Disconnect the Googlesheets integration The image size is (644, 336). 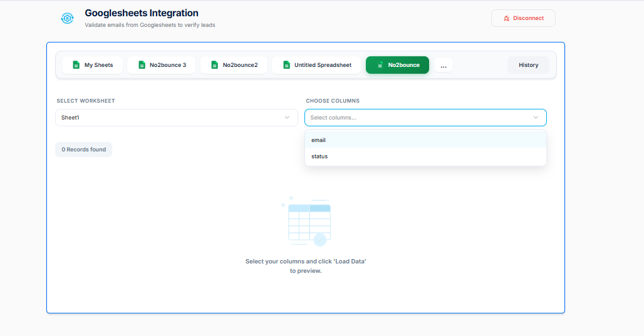click(x=523, y=18)
